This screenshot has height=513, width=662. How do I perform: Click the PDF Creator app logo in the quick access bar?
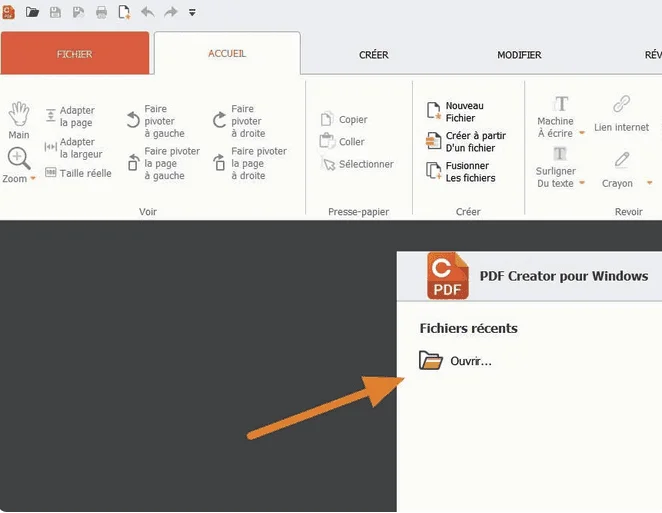coord(8,12)
